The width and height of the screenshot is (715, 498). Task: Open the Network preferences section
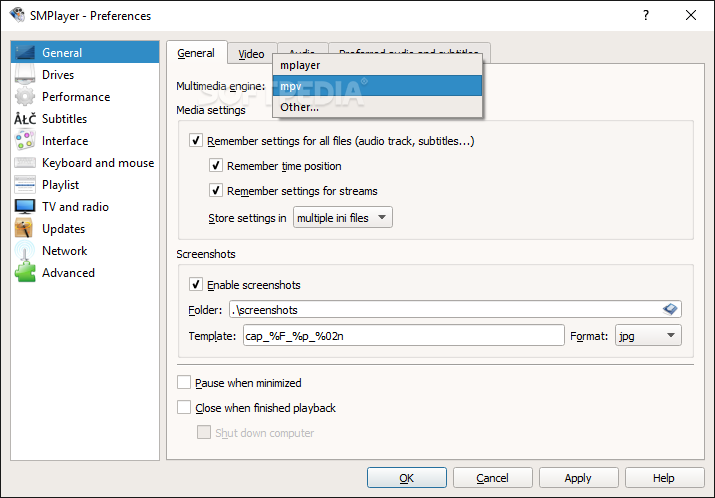click(85, 251)
